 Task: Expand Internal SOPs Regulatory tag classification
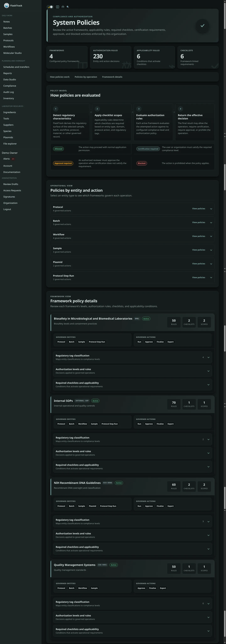point(132,439)
